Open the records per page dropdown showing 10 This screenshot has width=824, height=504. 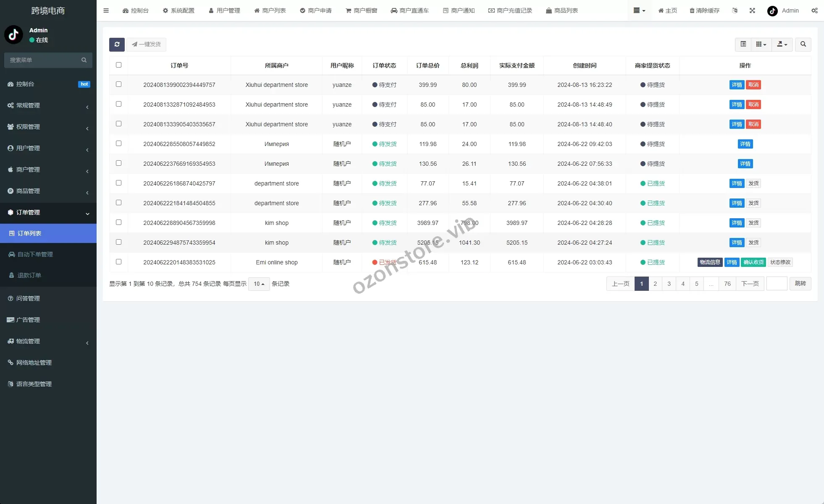259,284
